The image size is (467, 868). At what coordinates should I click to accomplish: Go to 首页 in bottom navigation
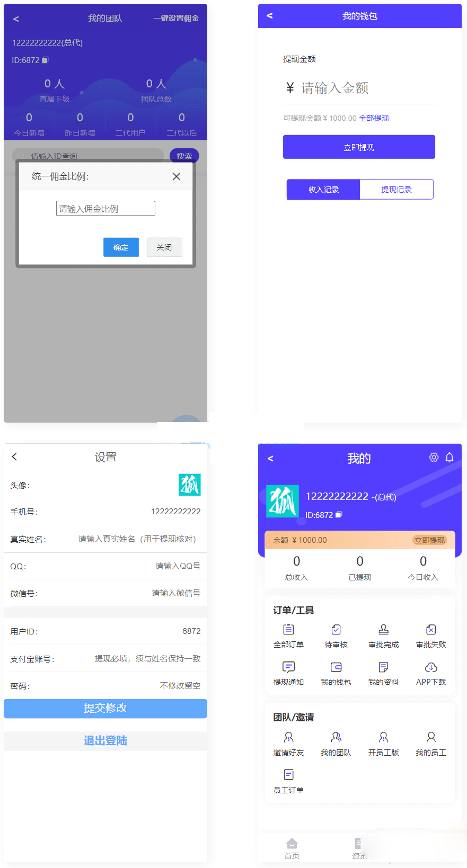(292, 847)
